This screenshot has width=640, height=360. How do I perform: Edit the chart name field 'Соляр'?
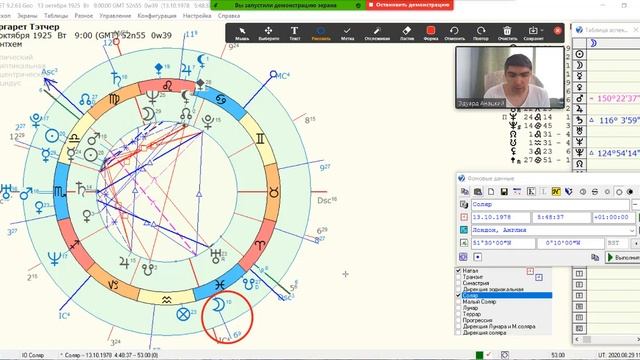pyautogui.click(x=550, y=204)
